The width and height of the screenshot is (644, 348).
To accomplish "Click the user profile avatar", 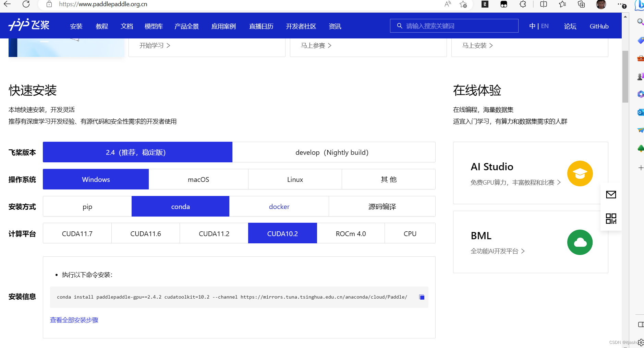I will 601,4.
